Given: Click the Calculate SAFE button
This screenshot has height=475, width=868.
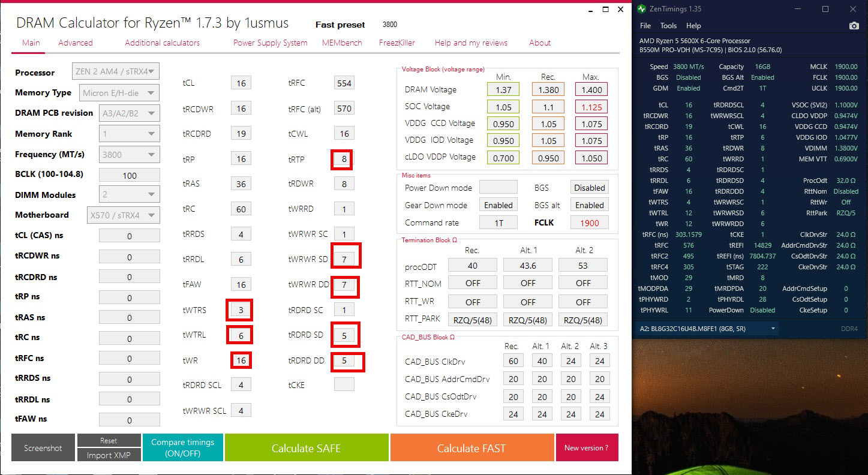Looking at the screenshot, I should (x=306, y=448).
